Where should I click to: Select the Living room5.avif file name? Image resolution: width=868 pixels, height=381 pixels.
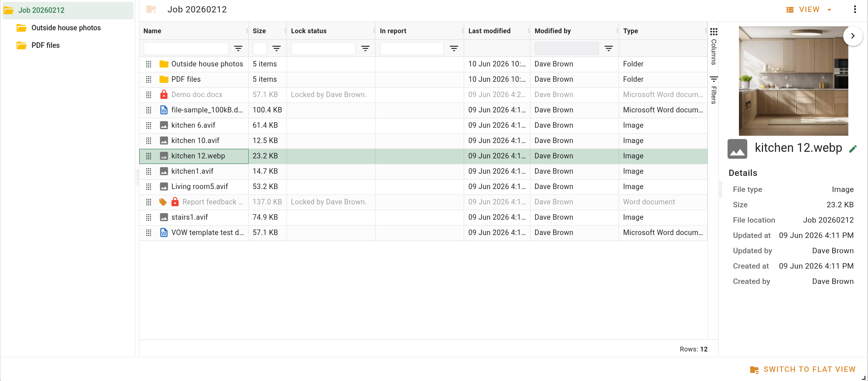[x=199, y=186]
